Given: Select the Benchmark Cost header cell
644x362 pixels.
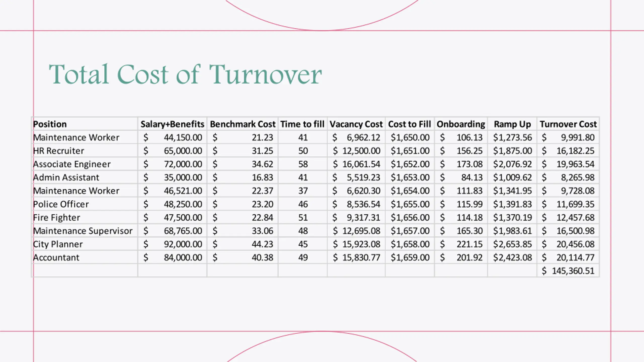Looking at the screenshot, I should coord(243,124).
